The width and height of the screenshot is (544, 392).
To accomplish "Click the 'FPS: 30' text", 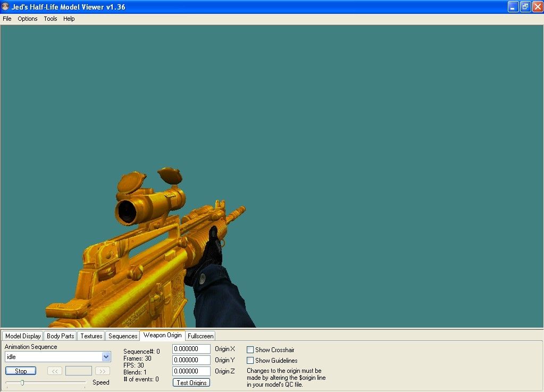I will (x=133, y=365).
